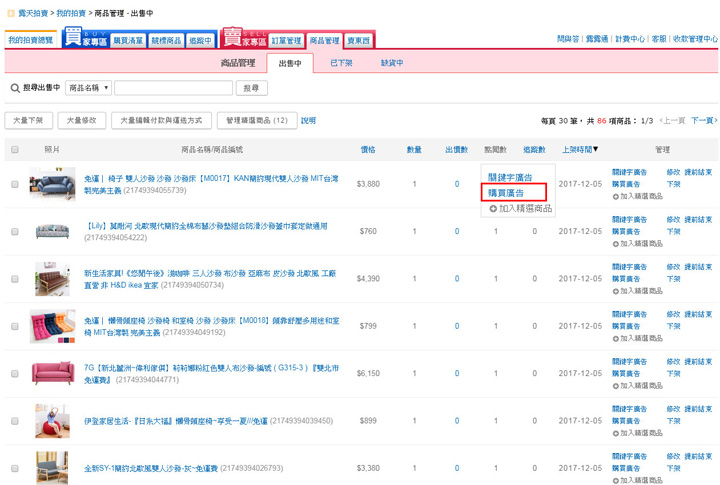The width and height of the screenshot is (720, 485).
Task: Click the 管理精選商品 (12) button
Action: click(x=256, y=120)
